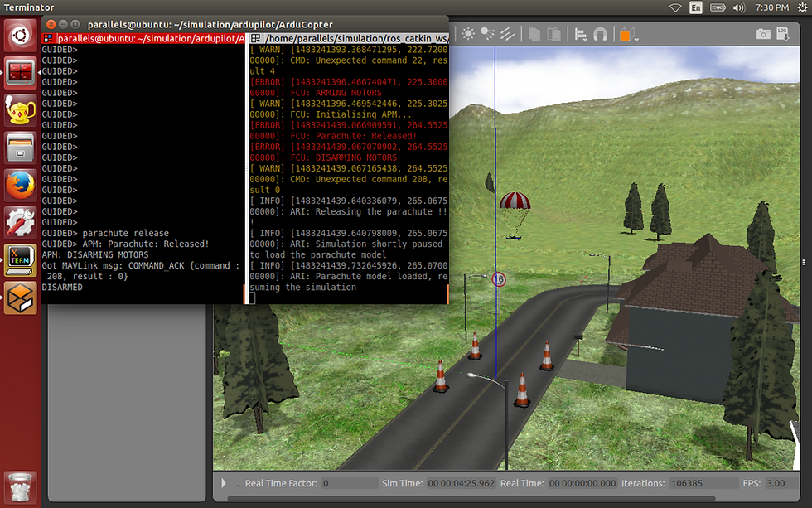The height and width of the screenshot is (508, 812).
Task: Click the 'DISARMED' line in left terminal
Action: click(62, 287)
